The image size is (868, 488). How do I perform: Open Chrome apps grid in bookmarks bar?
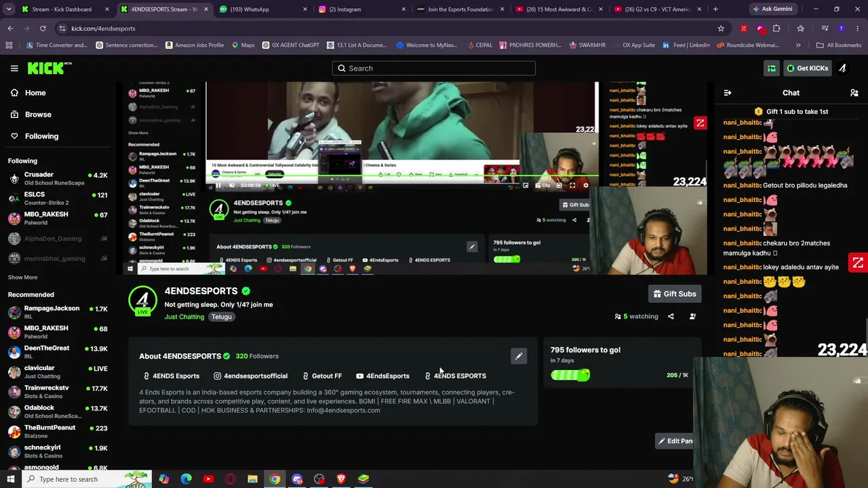pyautogui.click(x=9, y=45)
